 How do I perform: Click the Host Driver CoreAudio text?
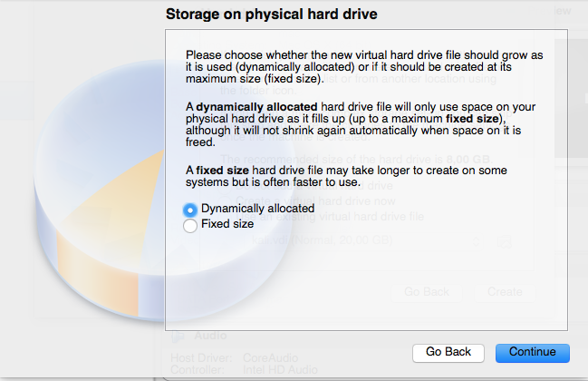coord(235,358)
